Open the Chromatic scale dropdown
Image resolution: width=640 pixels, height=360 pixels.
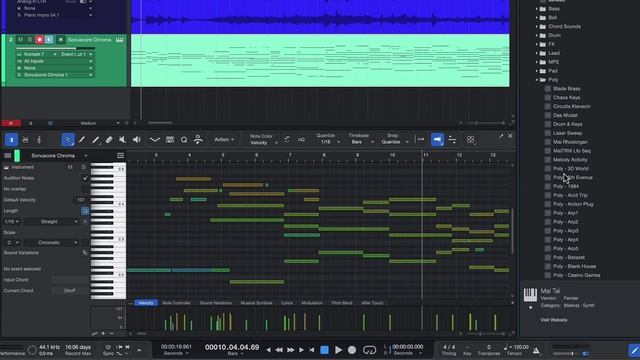click(51, 242)
